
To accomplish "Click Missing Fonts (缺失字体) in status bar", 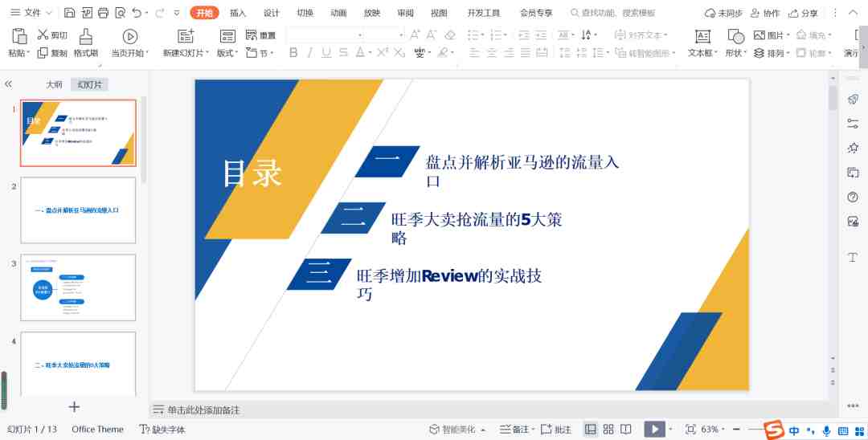I will [162, 429].
